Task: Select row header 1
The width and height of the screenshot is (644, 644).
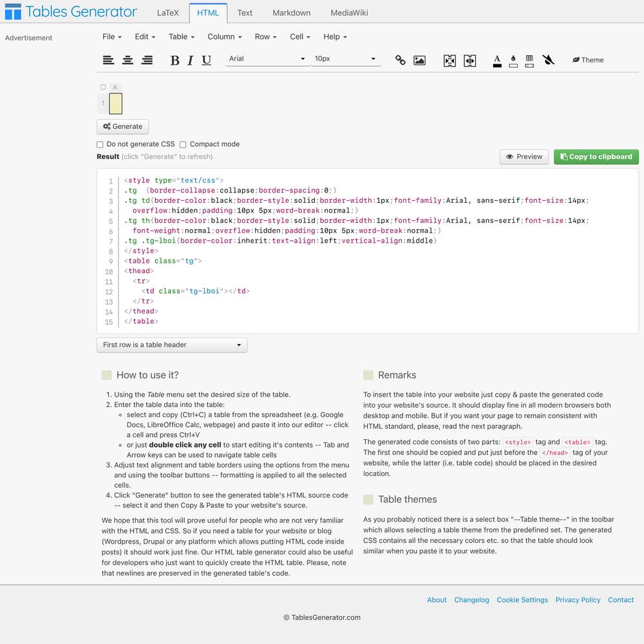Action: [103, 104]
